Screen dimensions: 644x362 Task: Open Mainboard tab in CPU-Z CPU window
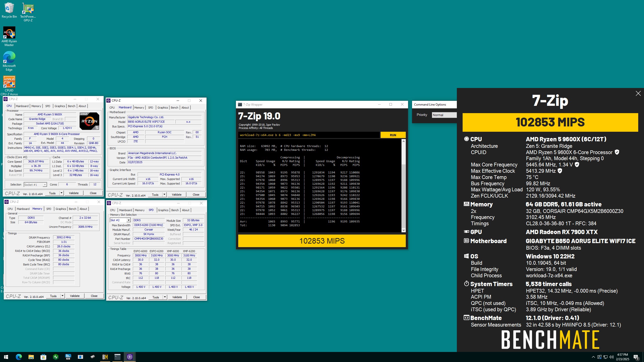point(22,106)
